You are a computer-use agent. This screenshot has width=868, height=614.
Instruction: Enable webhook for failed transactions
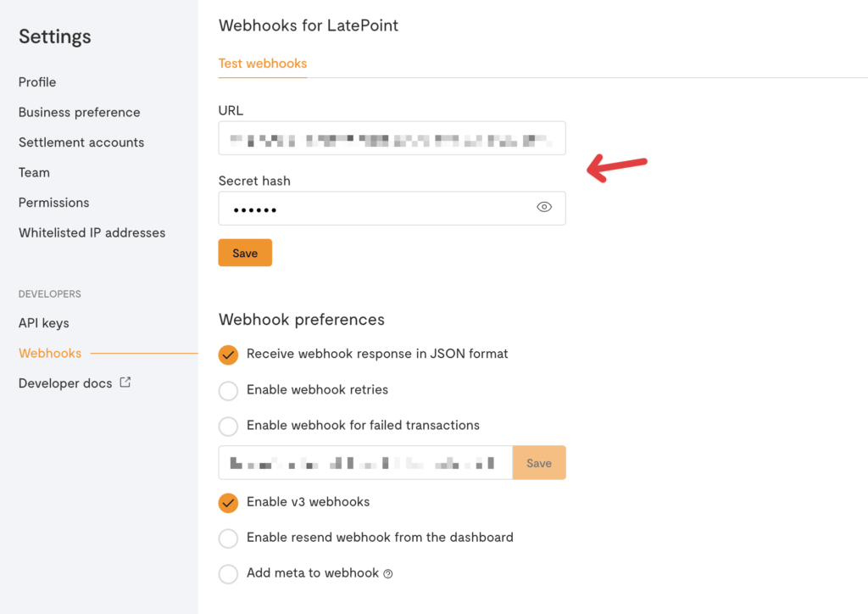coord(228,426)
